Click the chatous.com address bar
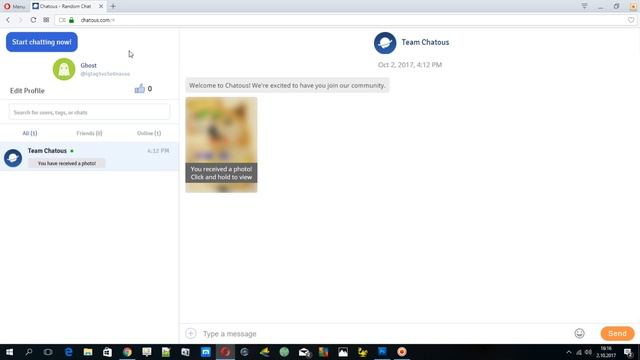Image resolution: width=640 pixels, height=360 pixels. [x=343, y=20]
